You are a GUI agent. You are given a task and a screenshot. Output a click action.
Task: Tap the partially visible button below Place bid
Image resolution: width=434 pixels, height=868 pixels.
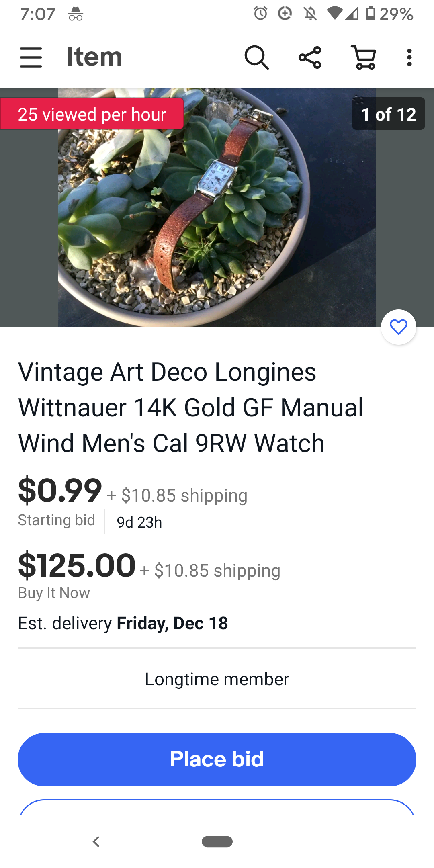pos(217,808)
